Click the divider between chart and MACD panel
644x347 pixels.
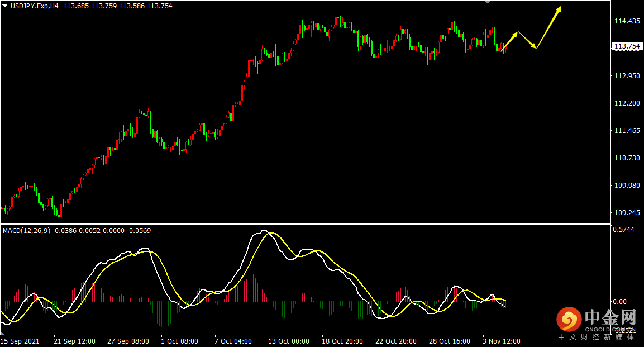point(304,224)
